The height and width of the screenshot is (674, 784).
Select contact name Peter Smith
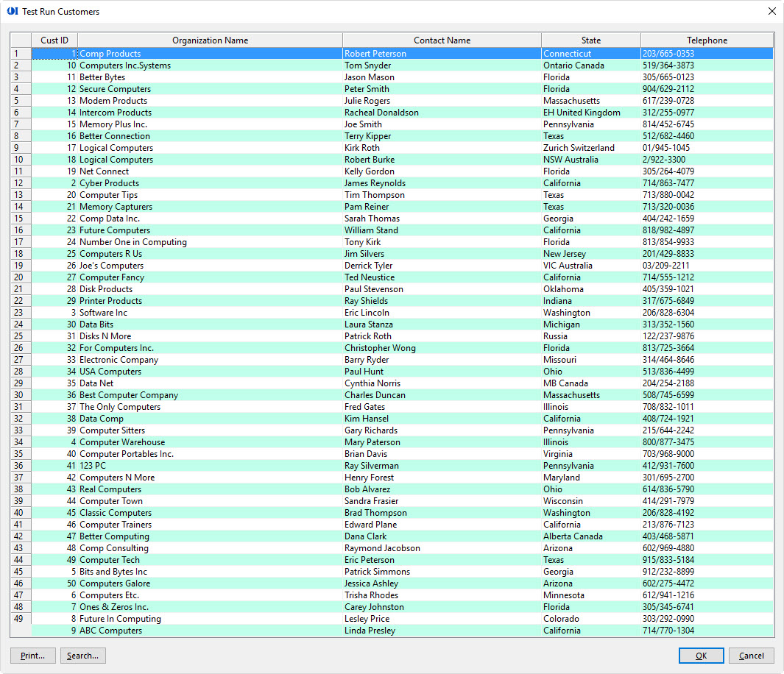click(x=442, y=89)
